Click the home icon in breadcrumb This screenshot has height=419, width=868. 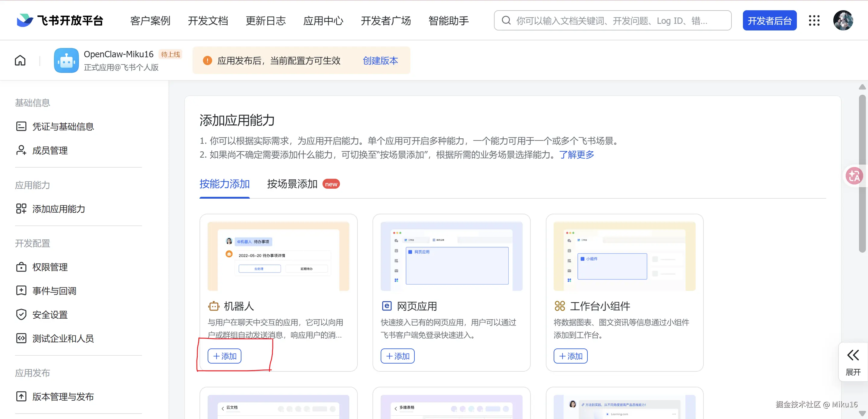click(x=20, y=61)
